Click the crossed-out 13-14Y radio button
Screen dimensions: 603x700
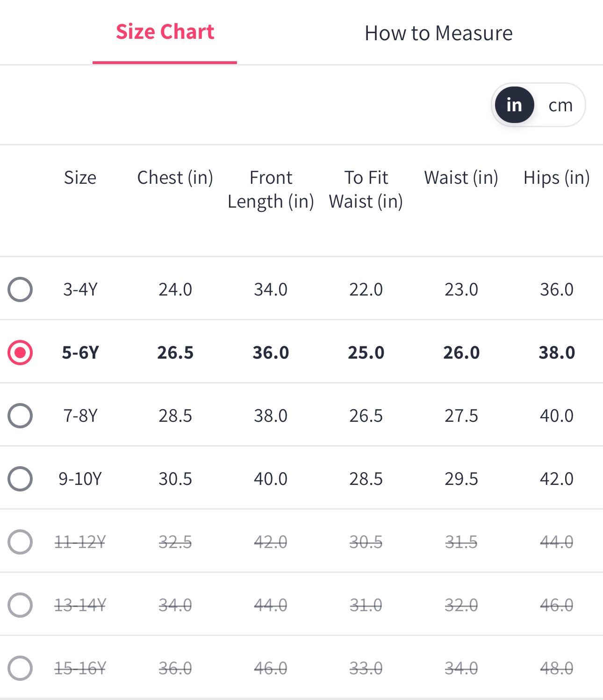[20, 605]
